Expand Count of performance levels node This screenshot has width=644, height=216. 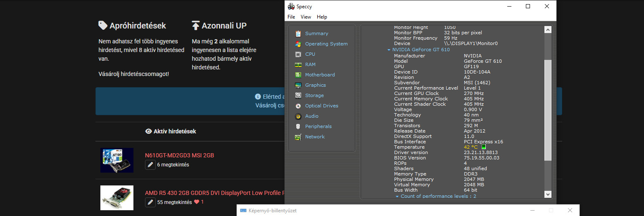coord(397,197)
